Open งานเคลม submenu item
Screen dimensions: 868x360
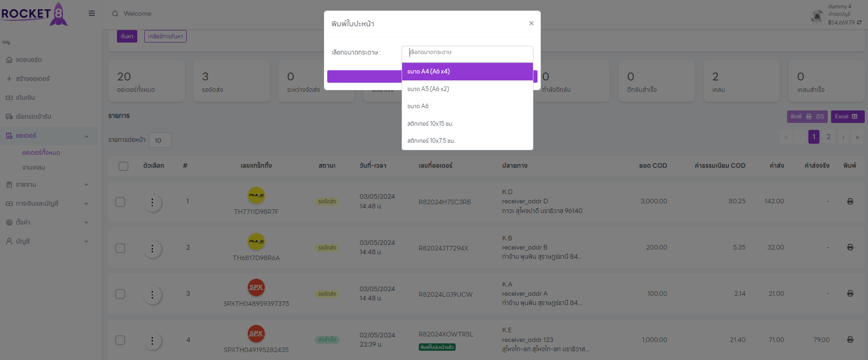tap(33, 167)
